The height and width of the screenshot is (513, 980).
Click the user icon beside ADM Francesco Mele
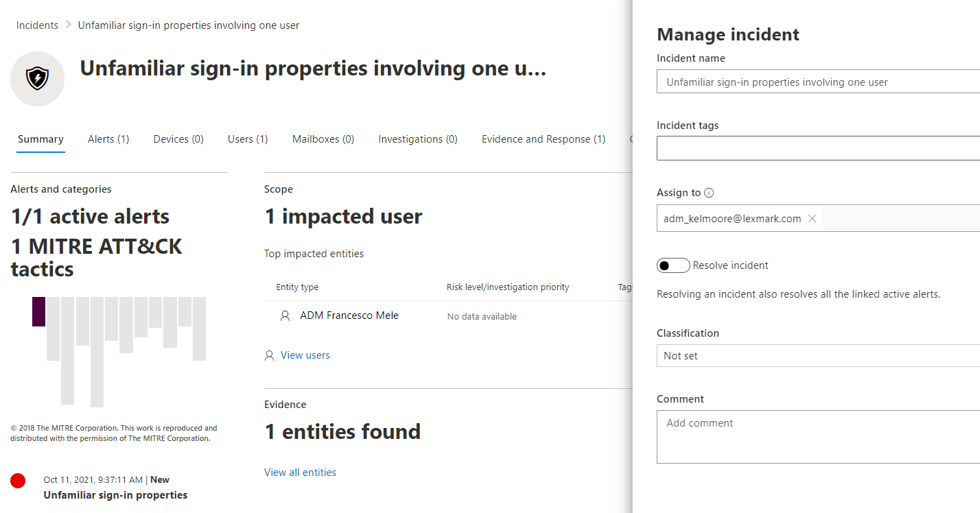click(284, 315)
